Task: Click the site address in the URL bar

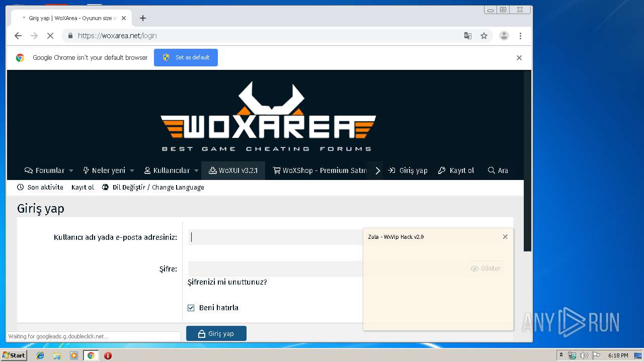Action: [x=117, y=36]
